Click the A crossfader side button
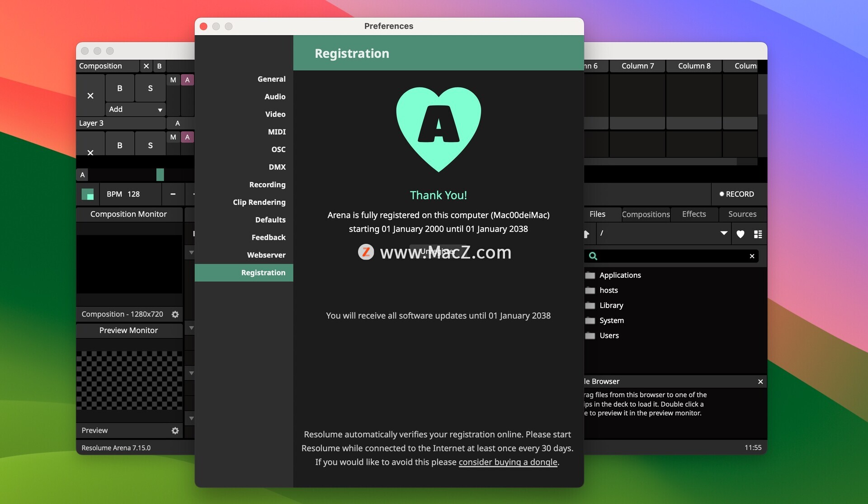Viewport: 868px width, 504px height. [x=82, y=175]
